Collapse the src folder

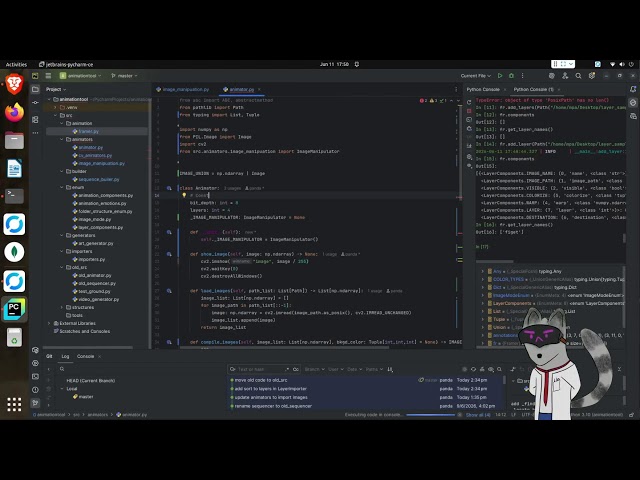coord(55,116)
